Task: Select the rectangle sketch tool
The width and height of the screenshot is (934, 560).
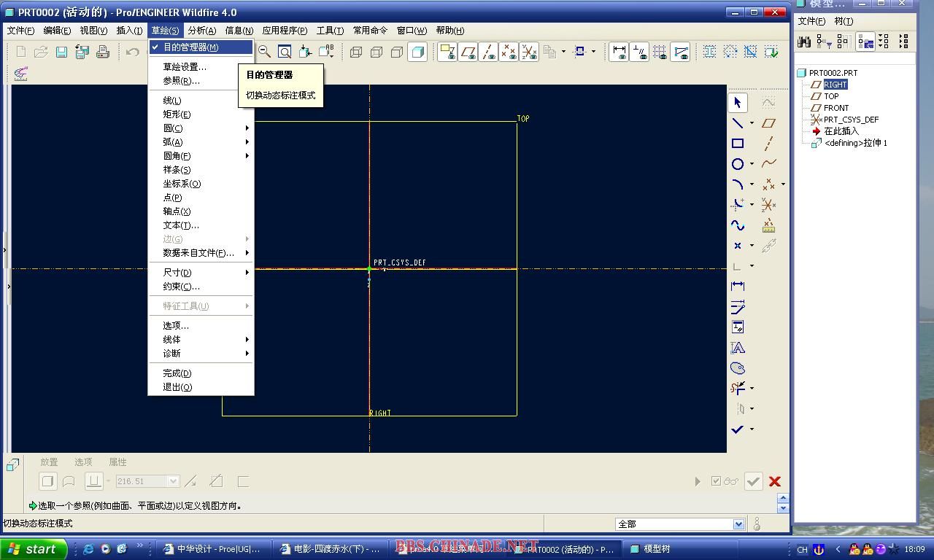Action: pos(738,144)
